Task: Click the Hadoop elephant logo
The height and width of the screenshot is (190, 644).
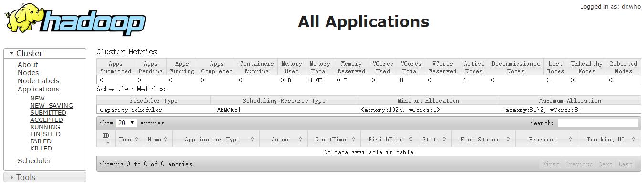Action: (x=75, y=20)
